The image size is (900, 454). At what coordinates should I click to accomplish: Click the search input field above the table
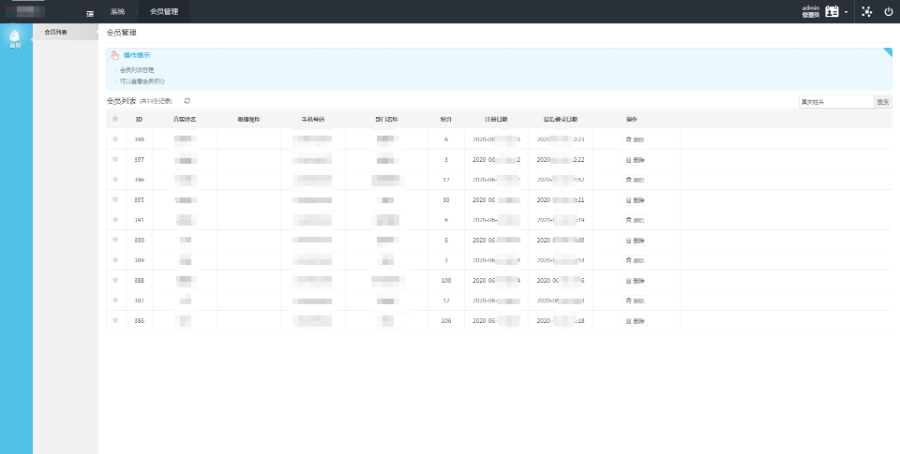click(x=835, y=101)
